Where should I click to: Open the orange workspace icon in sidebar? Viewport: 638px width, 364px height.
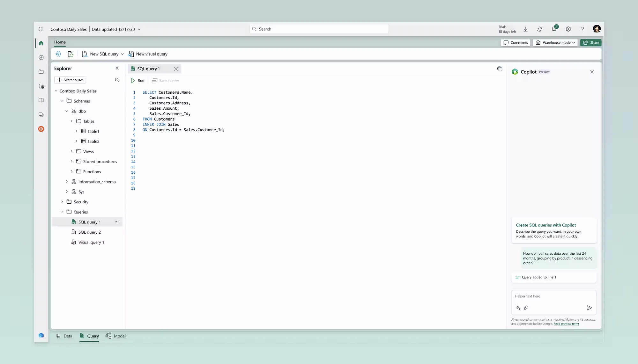coord(41,129)
